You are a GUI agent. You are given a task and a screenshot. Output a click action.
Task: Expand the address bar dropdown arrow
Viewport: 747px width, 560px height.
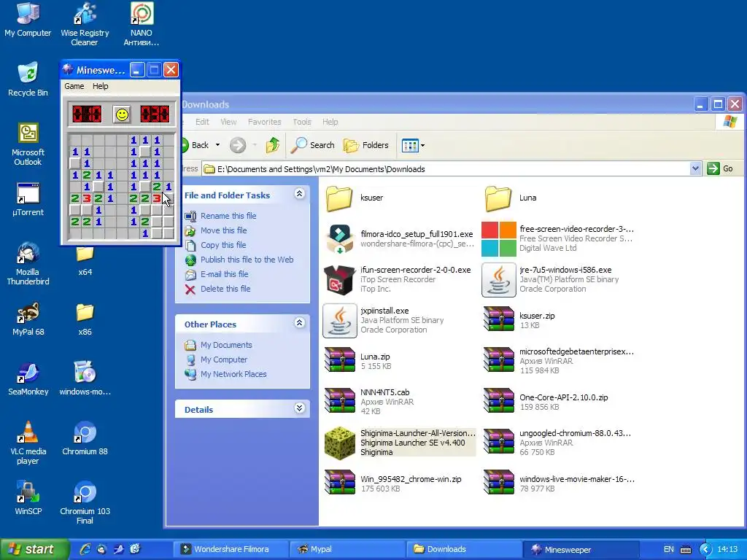695,168
